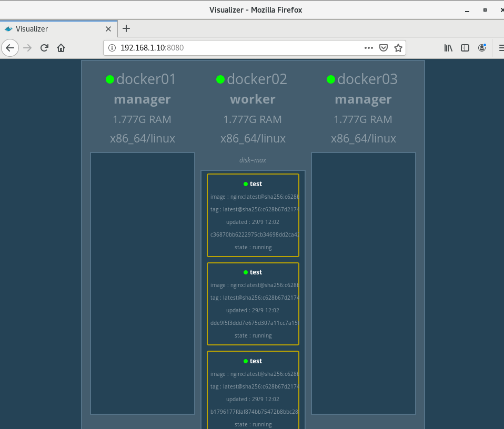The width and height of the screenshot is (504, 429).
Task: Open the Firefox account icon
Action: 482,48
